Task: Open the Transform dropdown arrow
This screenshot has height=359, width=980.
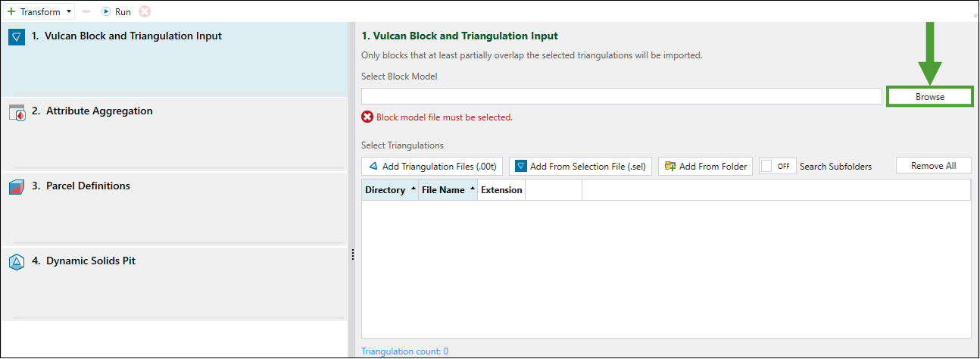Action: pyautogui.click(x=70, y=12)
